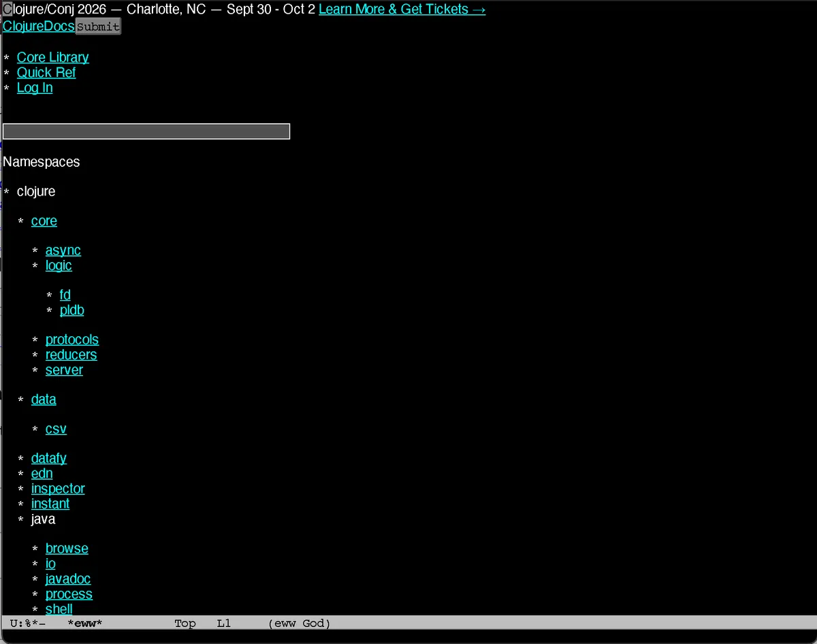This screenshot has width=817, height=644.
Task: Open the datafy namespace link
Action: click(x=49, y=459)
